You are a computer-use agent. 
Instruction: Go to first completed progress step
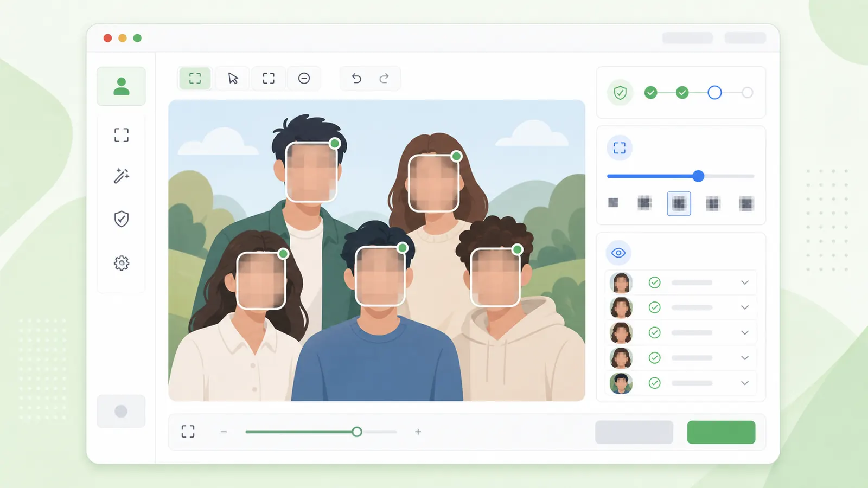coord(651,93)
